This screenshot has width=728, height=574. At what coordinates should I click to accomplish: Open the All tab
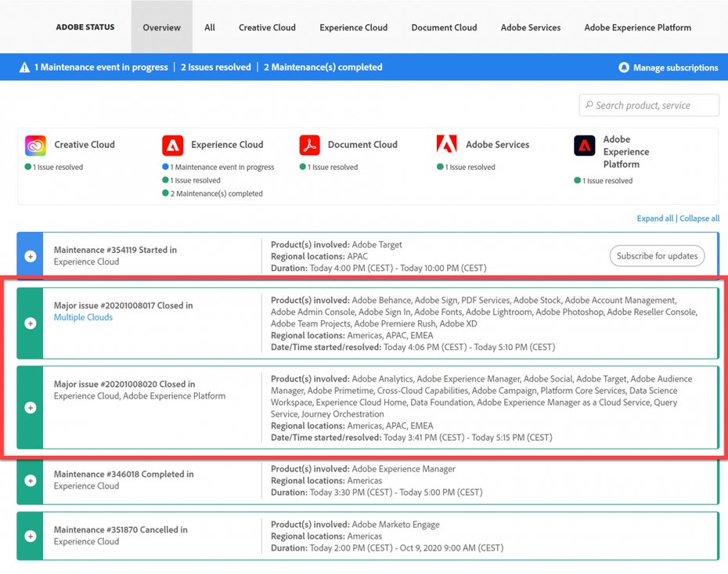210,27
